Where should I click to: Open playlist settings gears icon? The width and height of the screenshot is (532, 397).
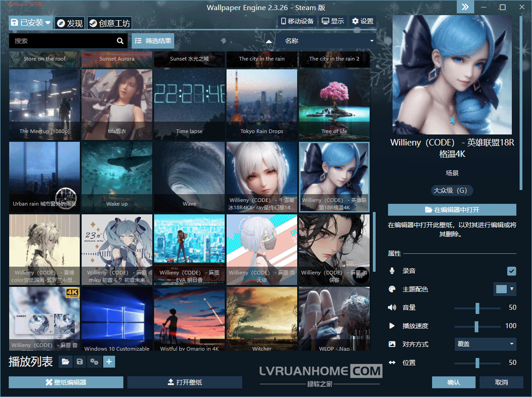(94, 362)
